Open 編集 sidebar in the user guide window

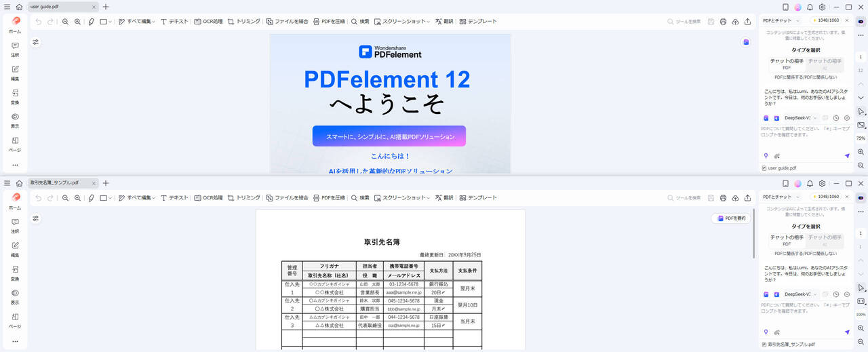tap(15, 73)
